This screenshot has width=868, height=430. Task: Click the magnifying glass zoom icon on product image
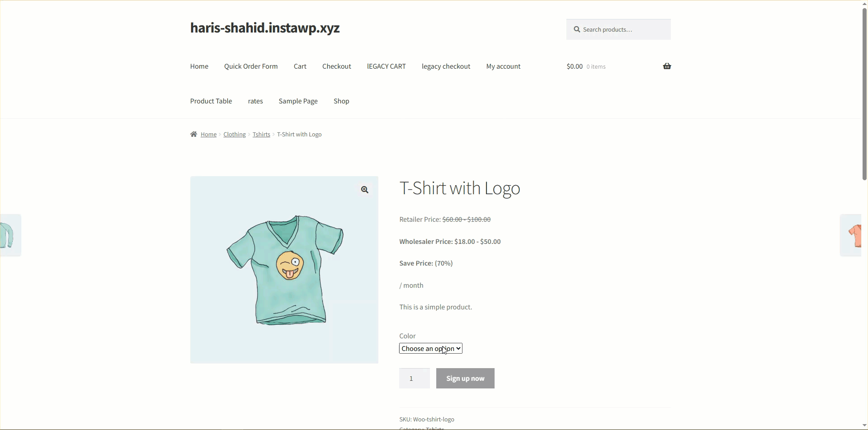364,190
